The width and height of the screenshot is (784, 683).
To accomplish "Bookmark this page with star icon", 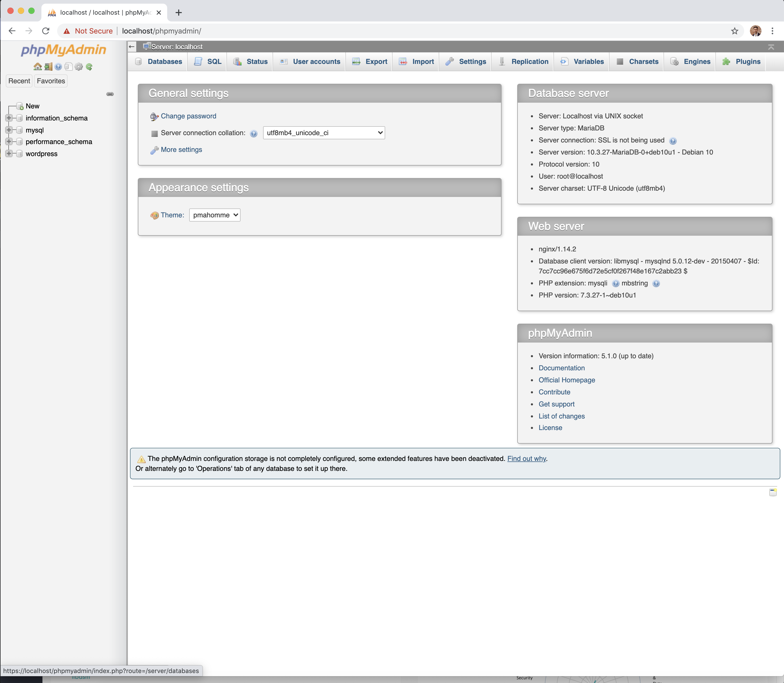I will [x=734, y=31].
